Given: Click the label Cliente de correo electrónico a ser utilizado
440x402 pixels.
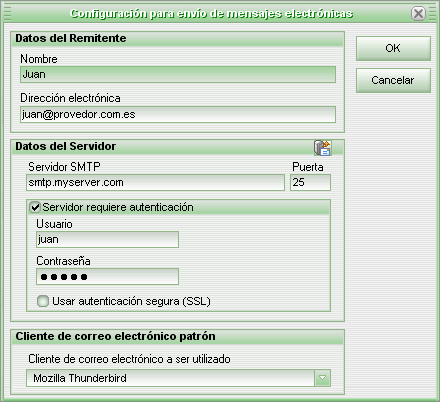Looking at the screenshot, I should 129,359.
